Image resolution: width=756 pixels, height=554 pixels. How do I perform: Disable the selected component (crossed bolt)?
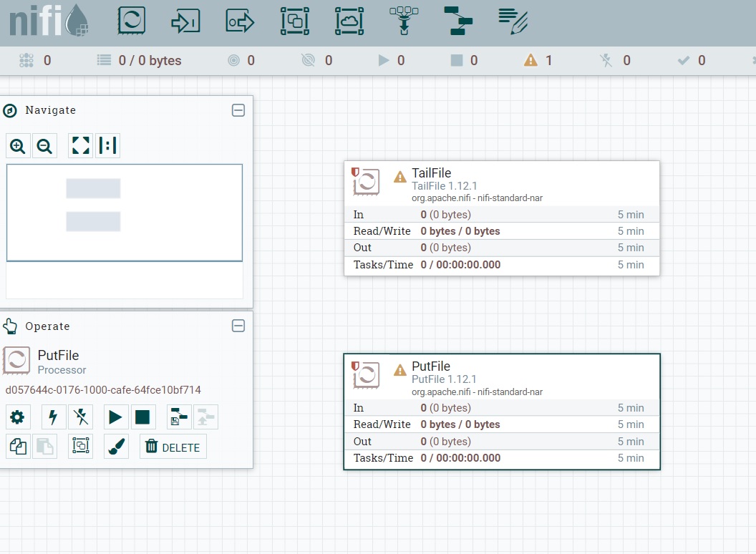click(x=80, y=417)
